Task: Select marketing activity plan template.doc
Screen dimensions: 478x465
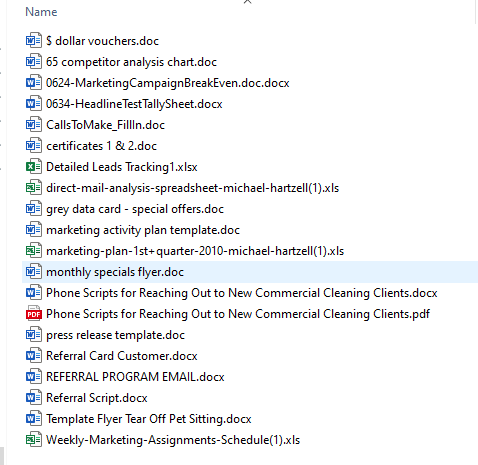Action: click(x=143, y=230)
